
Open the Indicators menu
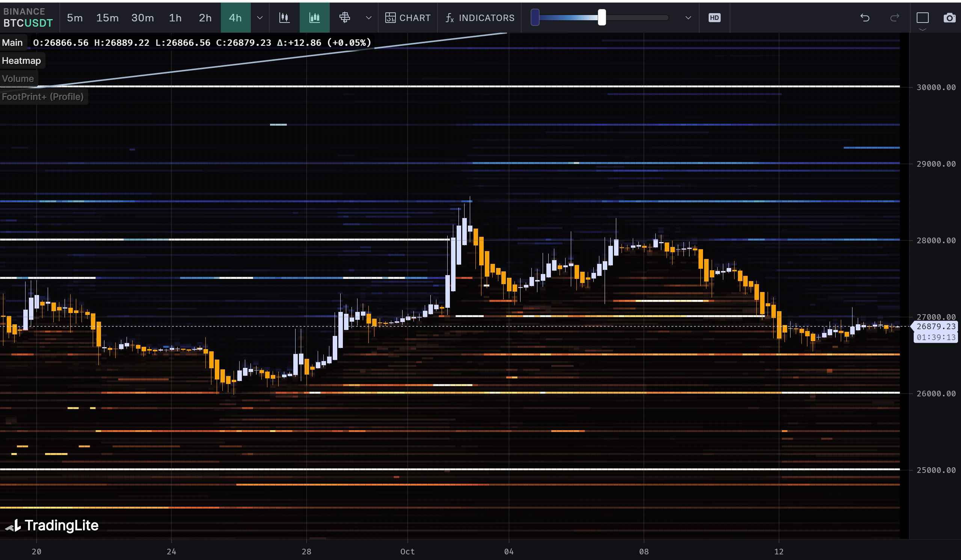point(480,18)
